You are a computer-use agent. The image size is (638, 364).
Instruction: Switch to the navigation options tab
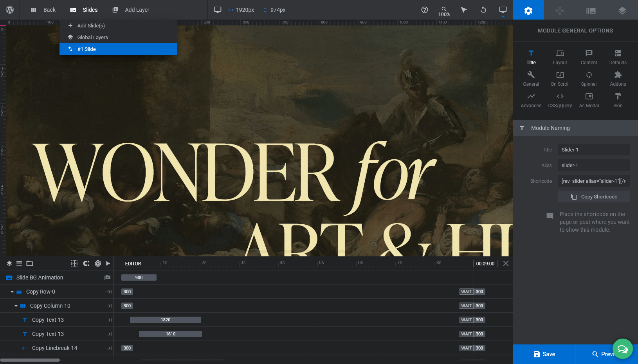(560, 10)
